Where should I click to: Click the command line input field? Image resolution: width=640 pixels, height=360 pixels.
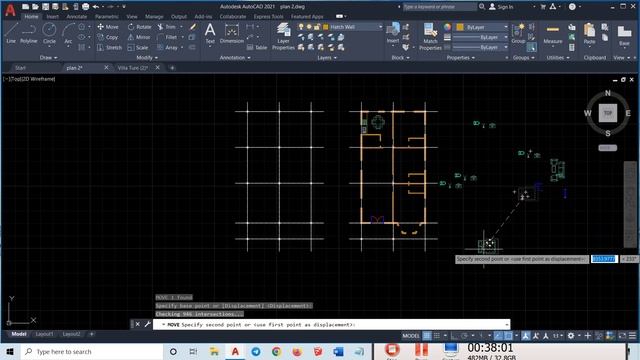pyautogui.click(x=331, y=324)
